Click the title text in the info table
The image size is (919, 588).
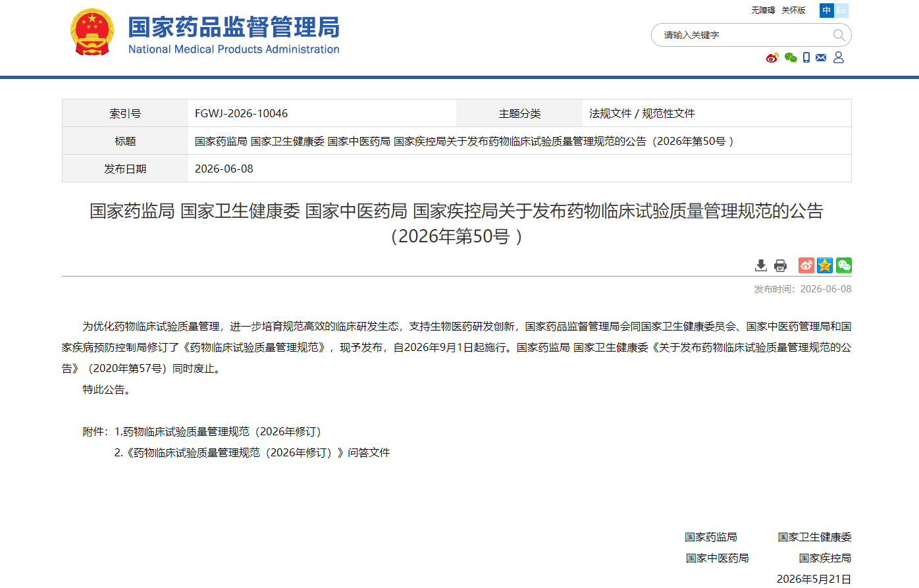[464, 142]
